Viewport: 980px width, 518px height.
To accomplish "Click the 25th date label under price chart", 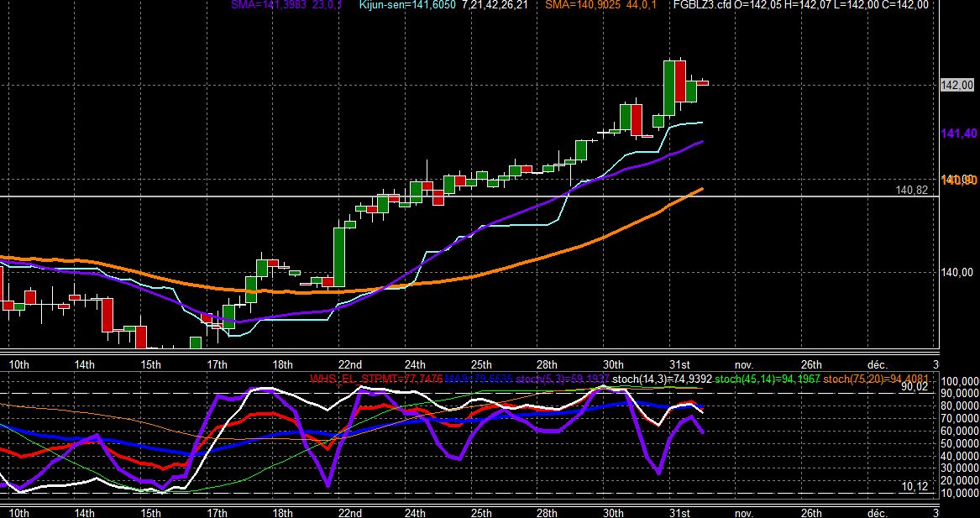I will (481, 365).
